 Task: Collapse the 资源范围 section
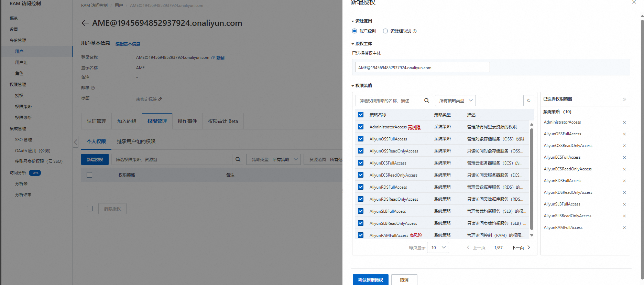(x=352, y=21)
